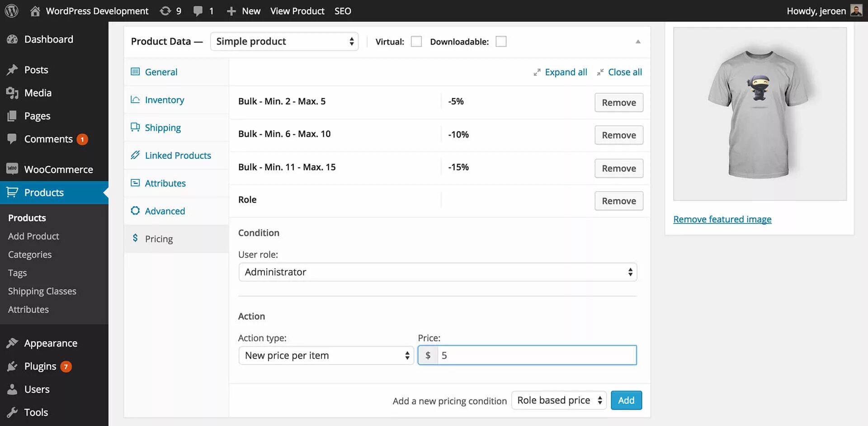This screenshot has width=868, height=426.
Task: Click the Plugins plug icon in sidebar
Action: click(12, 366)
